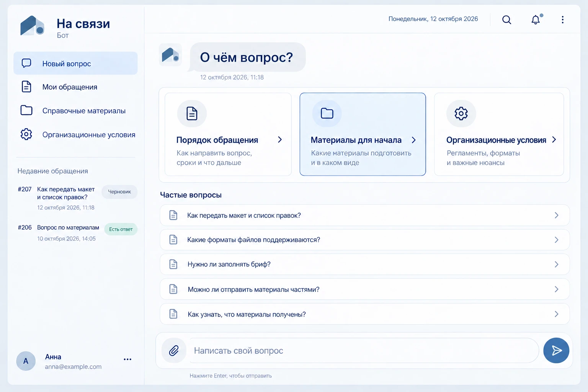Open notifications bell icon
The image size is (588, 392).
[536, 20]
